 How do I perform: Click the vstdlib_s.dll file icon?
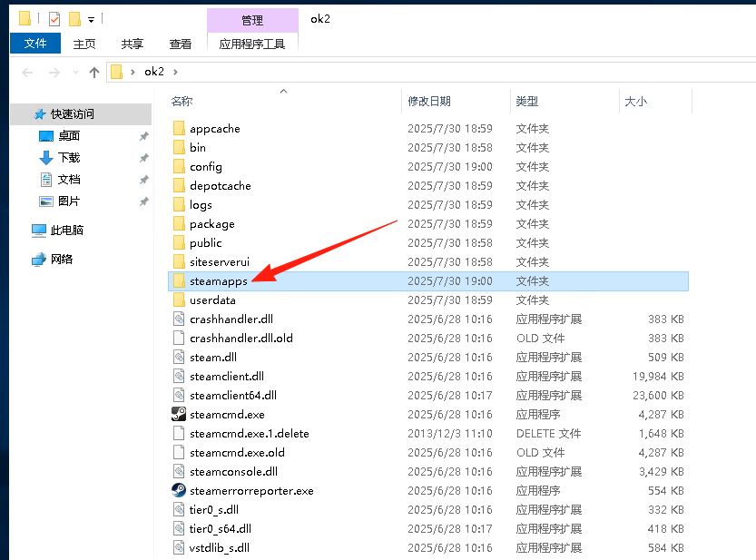pos(179,547)
